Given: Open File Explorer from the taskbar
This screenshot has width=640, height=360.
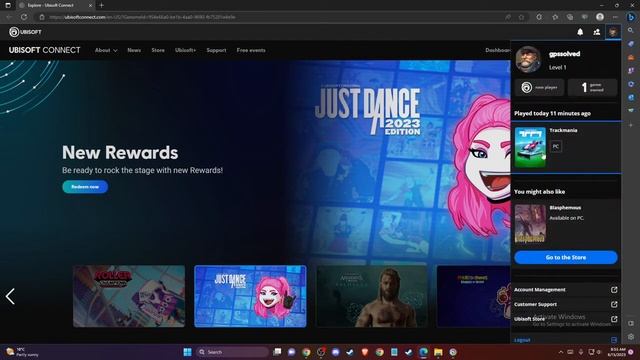Looking at the screenshot, I should click(438, 352).
